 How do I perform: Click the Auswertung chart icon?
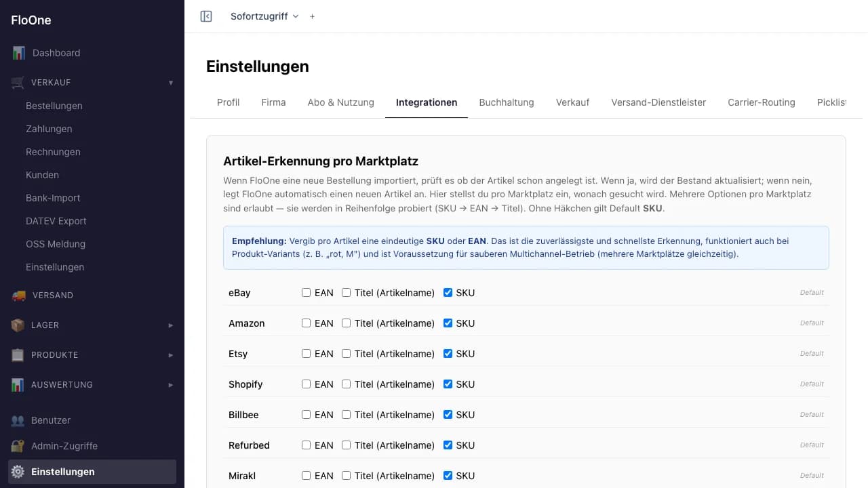(18, 385)
